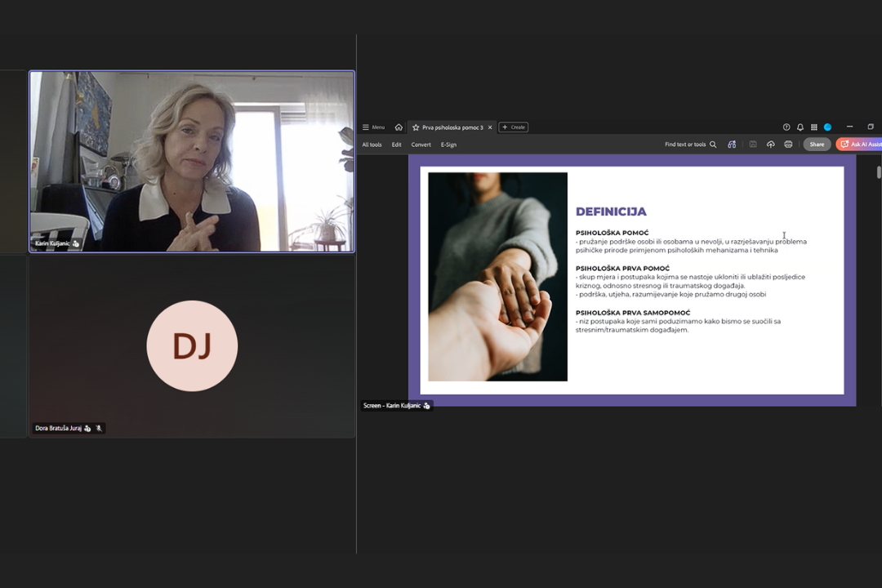Star the Prva psiholoska pomoc 3 document
882x588 pixels.
(416, 127)
